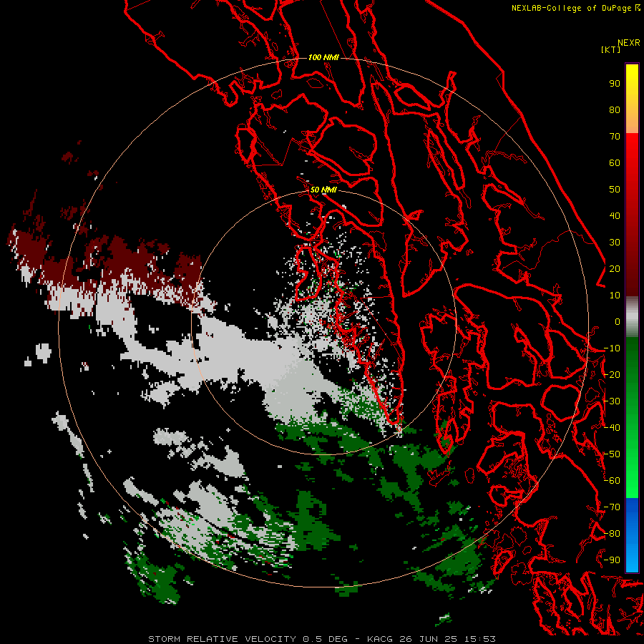This screenshot has height=644, width=644.
Task: Click the 100 NMI range ring label
Action: (323, 57)
